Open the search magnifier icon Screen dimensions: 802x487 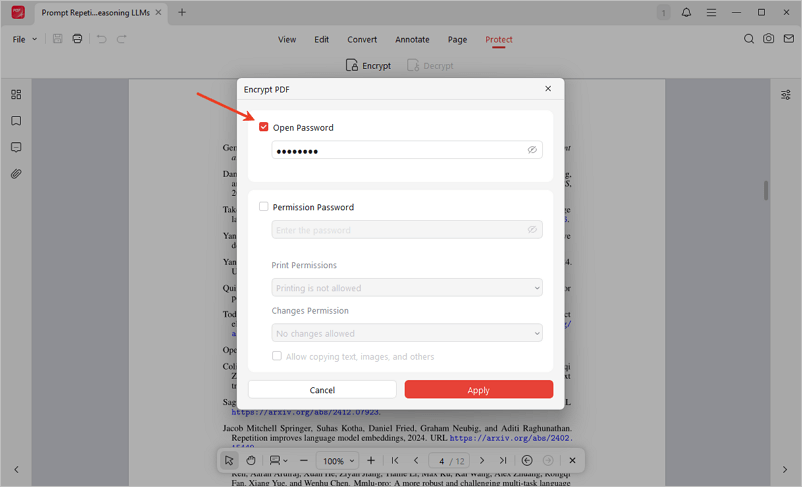click(x=749, y=39)
